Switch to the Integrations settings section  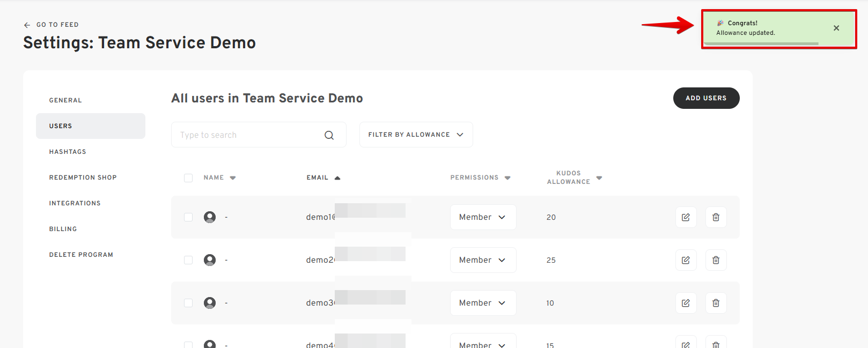(x=75, y=203)
